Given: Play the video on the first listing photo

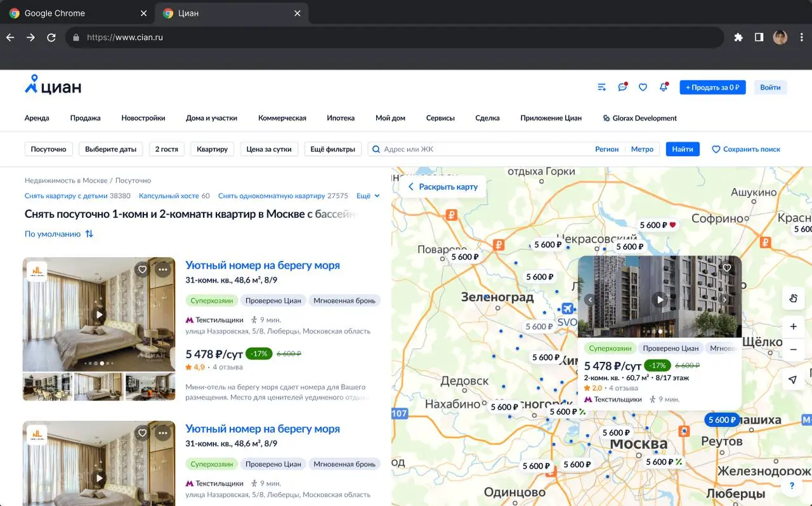Looking at the screenshot, I should coord(99,314).
